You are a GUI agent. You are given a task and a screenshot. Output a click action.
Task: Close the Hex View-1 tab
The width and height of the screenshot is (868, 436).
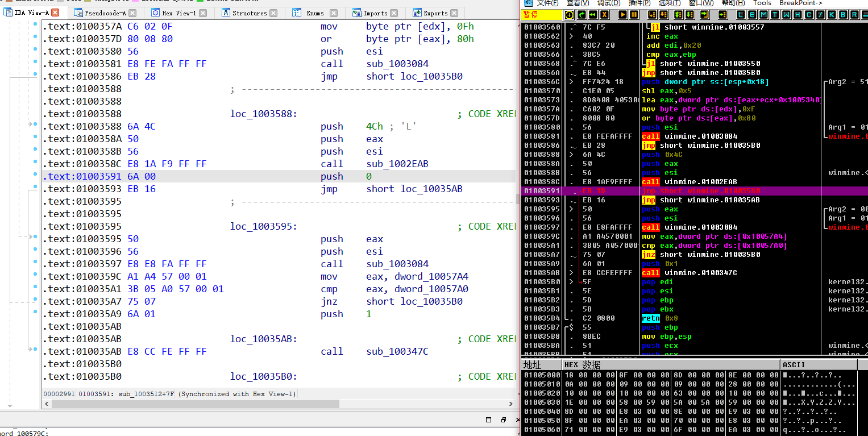pos(203,13)
